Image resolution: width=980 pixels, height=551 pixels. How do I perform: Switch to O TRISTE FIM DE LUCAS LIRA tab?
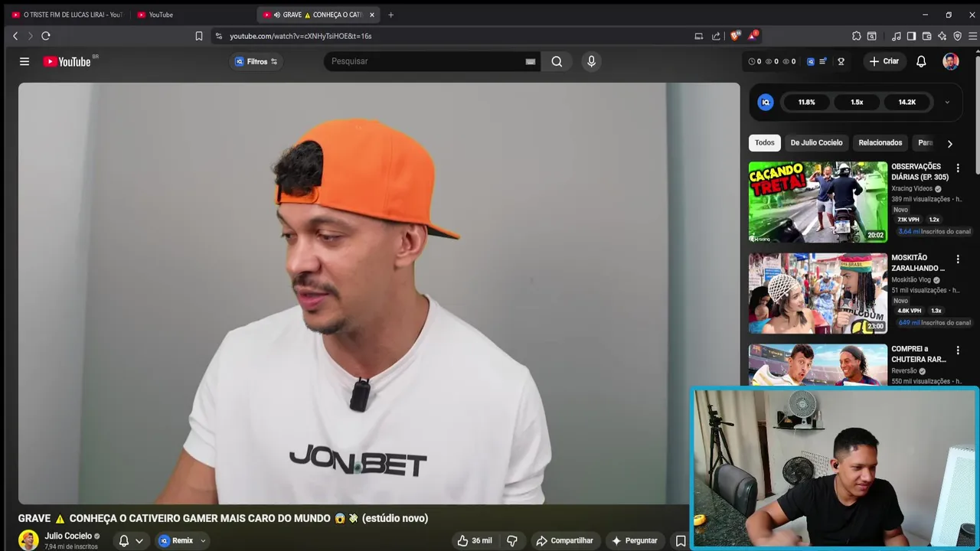pos(66,15)
